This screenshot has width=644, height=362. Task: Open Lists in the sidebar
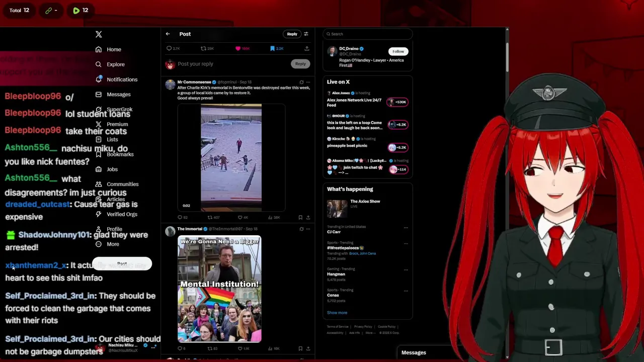point(107,139)
